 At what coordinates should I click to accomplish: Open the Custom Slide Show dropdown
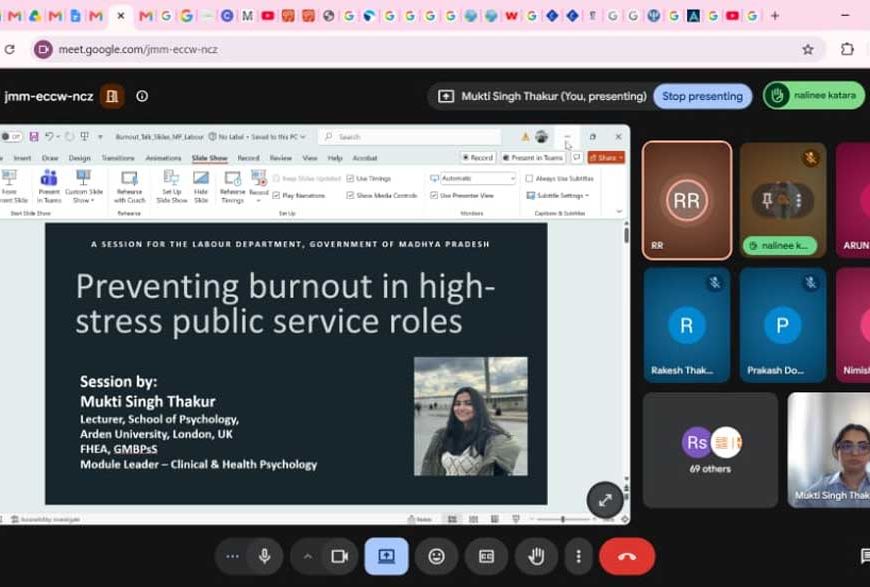pos(84,186)
